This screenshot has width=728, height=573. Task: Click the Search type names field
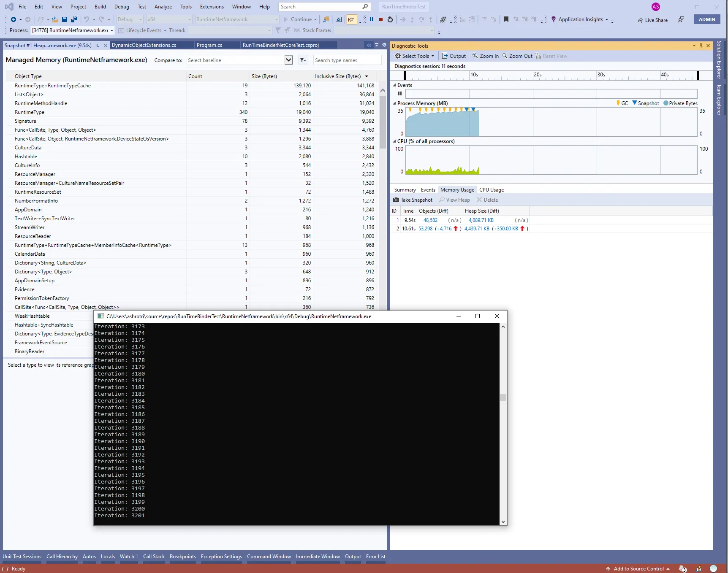[x=347, y=60]
